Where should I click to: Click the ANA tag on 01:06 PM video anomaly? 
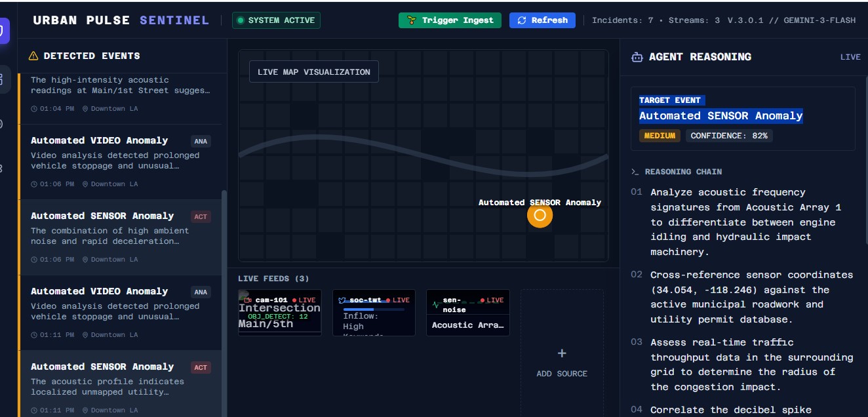(201, 141)
